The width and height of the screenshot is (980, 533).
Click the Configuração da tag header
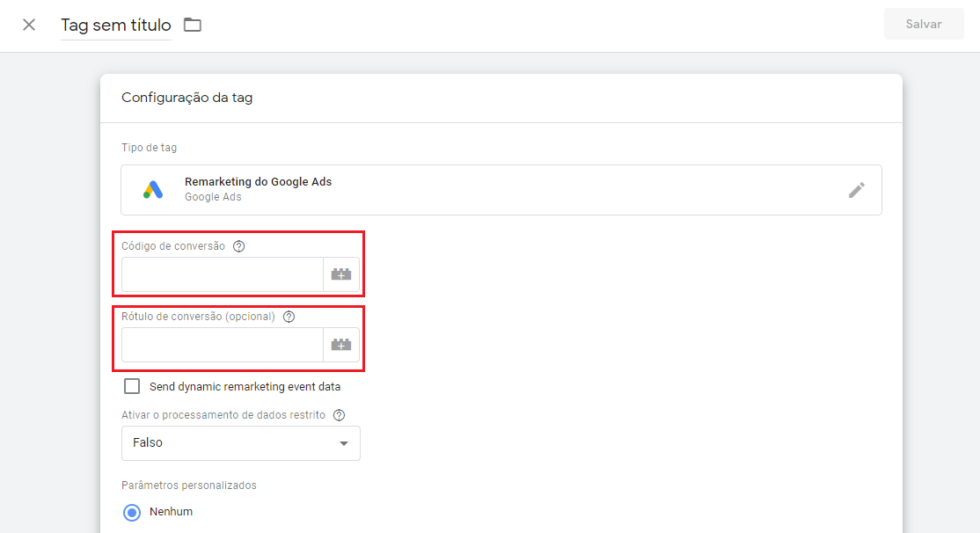tap(187, 98)
